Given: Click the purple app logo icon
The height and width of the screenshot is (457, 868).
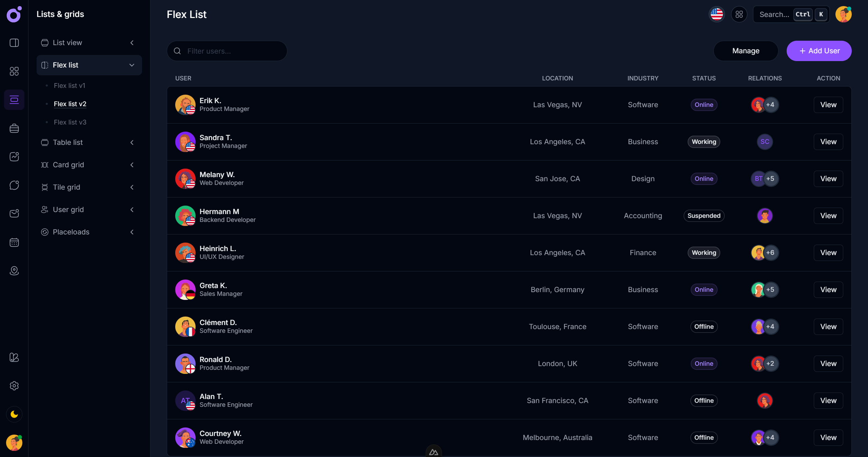Looking at the screenshot, I should [14, 15].
